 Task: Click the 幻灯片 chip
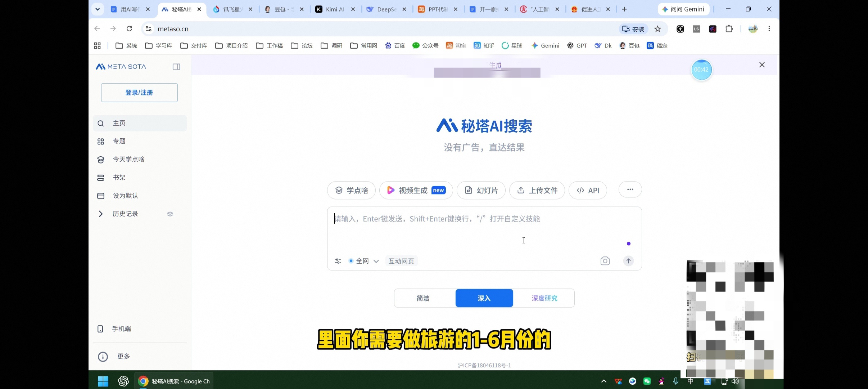[481, 190]
